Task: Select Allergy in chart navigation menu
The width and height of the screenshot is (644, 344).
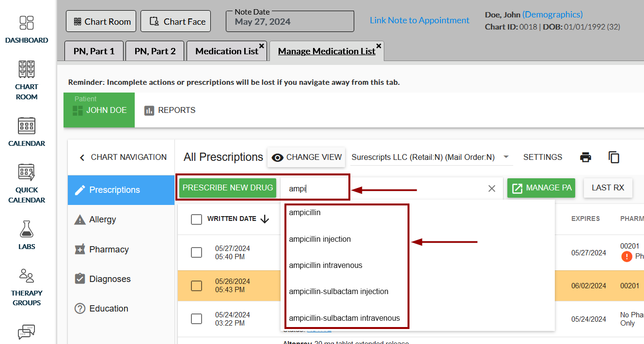Action: (102, 219)
